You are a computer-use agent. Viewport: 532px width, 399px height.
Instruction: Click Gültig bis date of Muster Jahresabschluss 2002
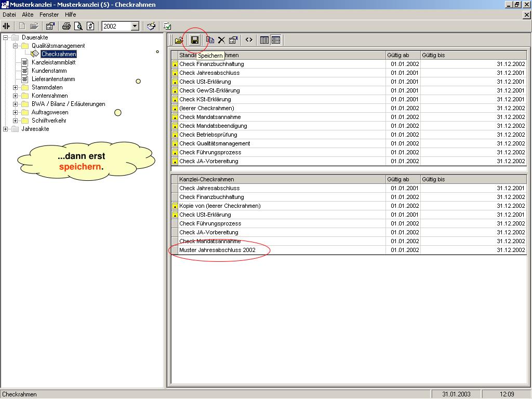511,250
